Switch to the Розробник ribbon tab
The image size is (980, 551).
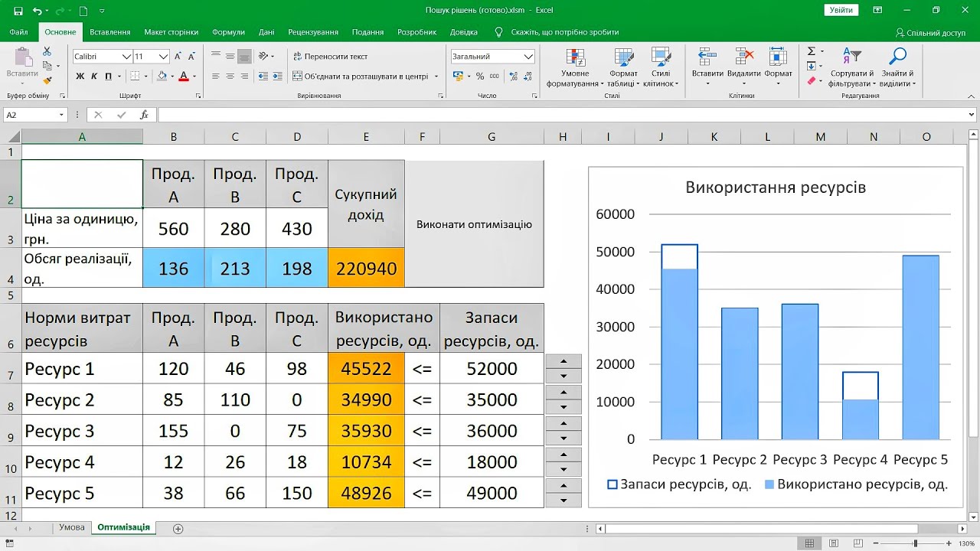[x=416, y=32]
